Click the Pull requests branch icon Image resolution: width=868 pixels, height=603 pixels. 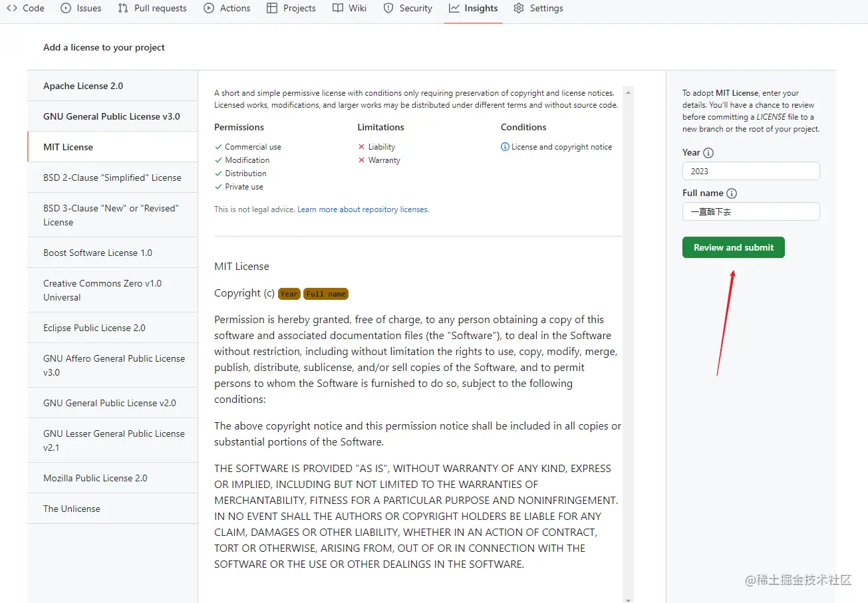[123, 8]
